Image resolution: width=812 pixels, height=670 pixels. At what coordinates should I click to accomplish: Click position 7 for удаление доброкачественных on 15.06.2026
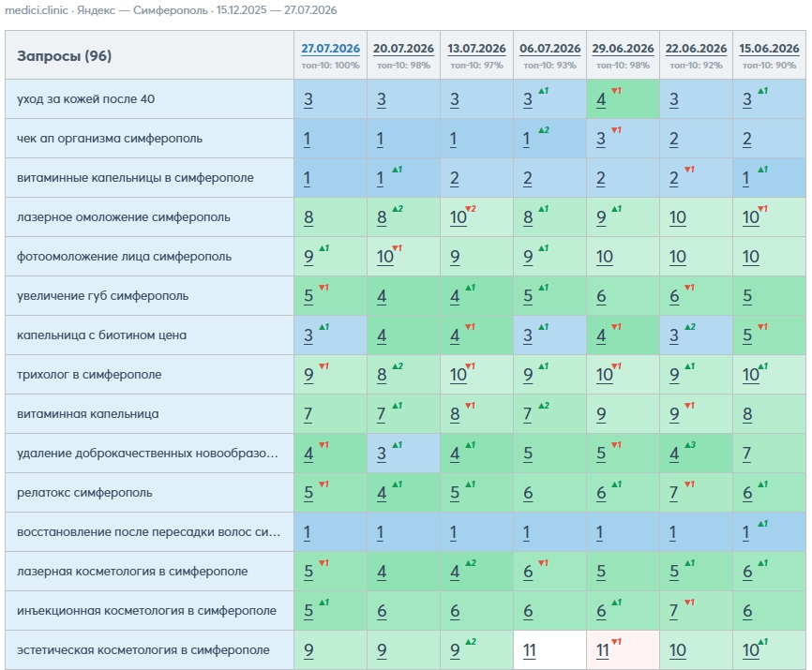click(746, 454)
